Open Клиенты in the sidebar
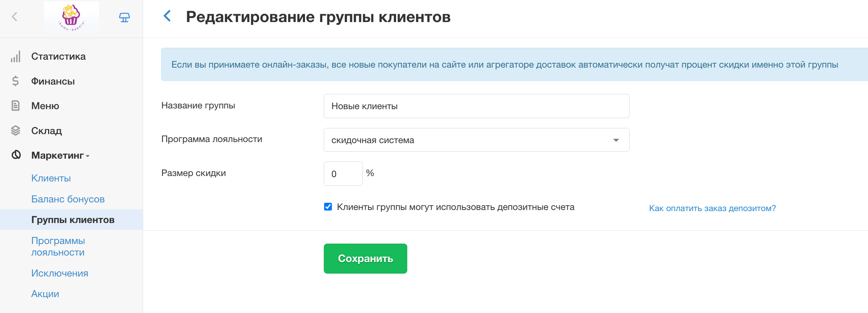The width and height of the screenshot is (868, 313). [x=51, y=178]
